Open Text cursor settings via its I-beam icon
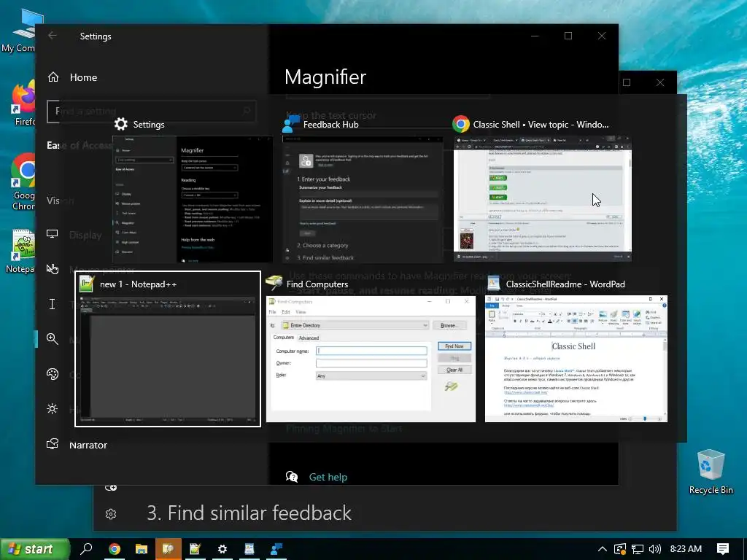Viewport: 747px width, 560px height. [x=53, y=304]
